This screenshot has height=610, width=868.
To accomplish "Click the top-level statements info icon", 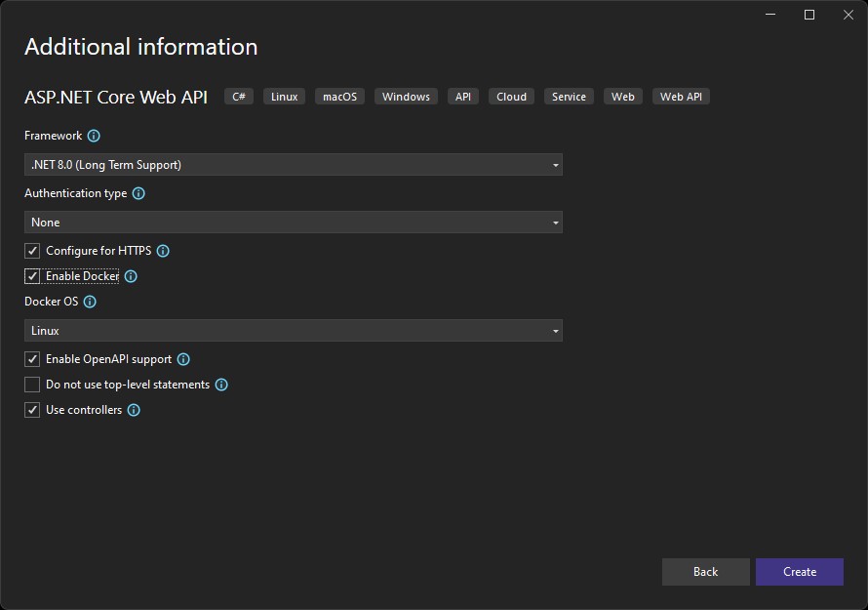I will pyautogui.click(x=221, y=385).
